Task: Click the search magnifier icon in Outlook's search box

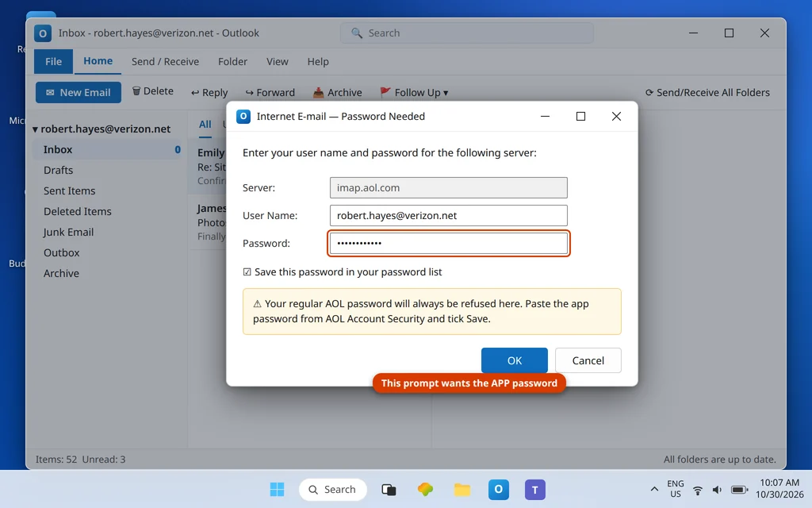Action: 356,33
